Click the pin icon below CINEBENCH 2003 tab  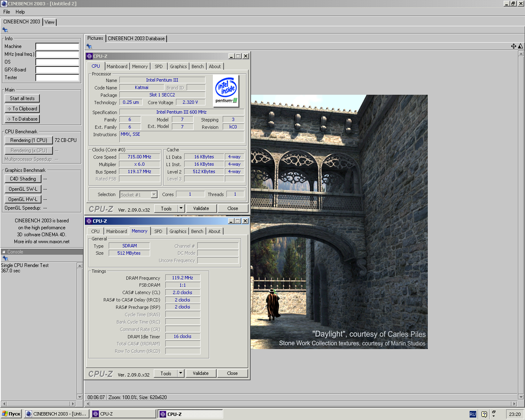[5, 30]
